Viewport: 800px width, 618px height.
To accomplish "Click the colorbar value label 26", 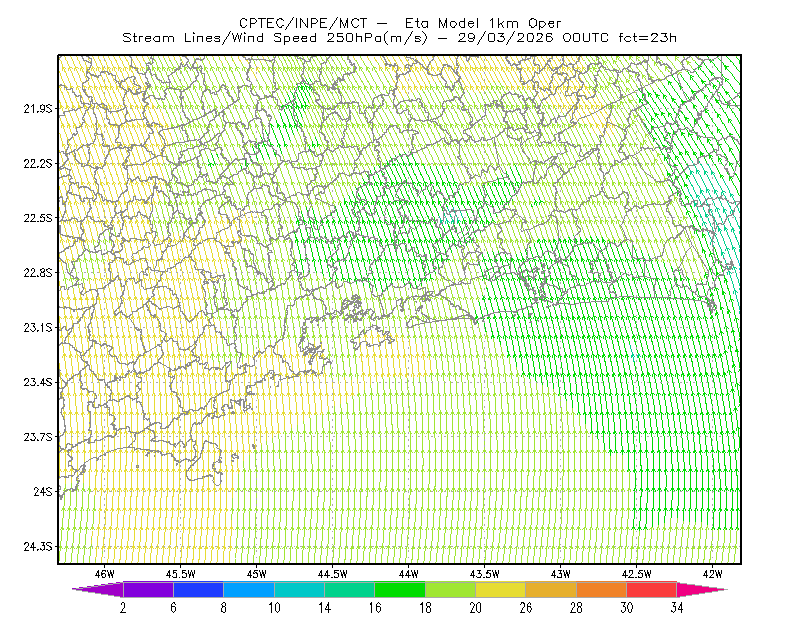I will [x=526, y=608].
